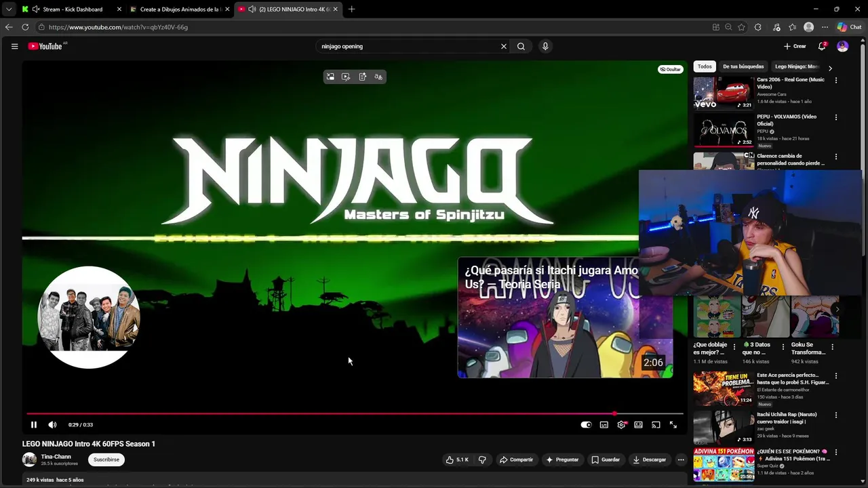
Task: Open the YouTube guide hamburger menu
Action: coord(14,46)
